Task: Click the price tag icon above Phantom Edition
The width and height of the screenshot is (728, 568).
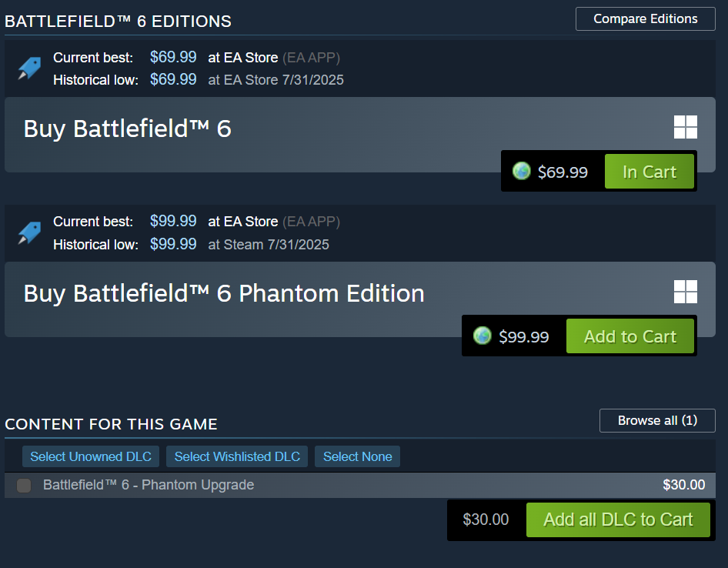Action: [29, 232]
